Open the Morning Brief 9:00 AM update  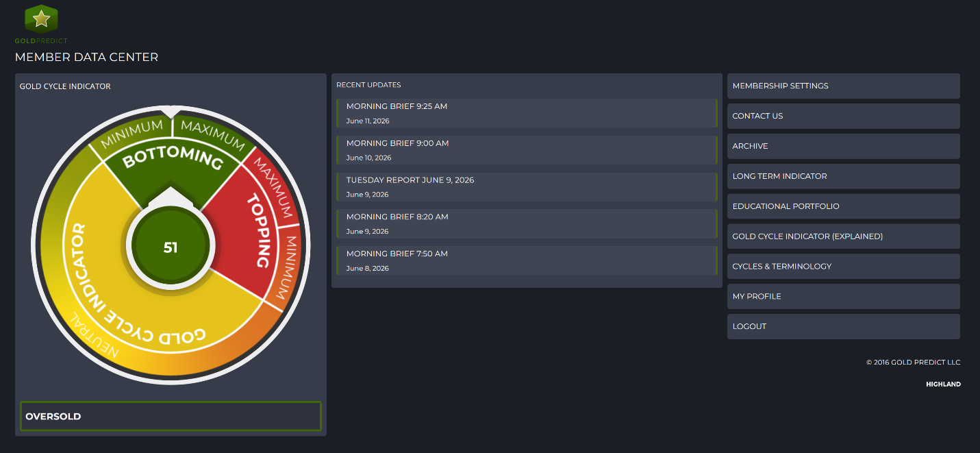click(x=527, y=150)
